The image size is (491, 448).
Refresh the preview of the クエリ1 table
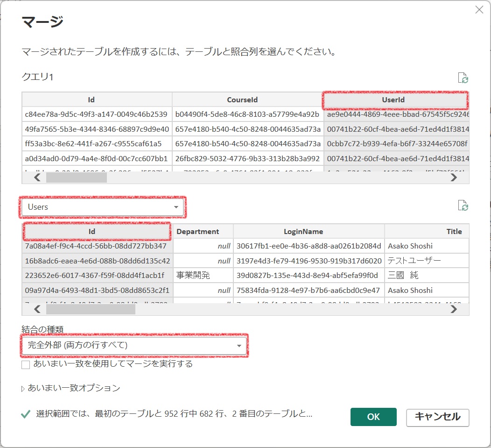pyautogui.click(x=463, y=77)
